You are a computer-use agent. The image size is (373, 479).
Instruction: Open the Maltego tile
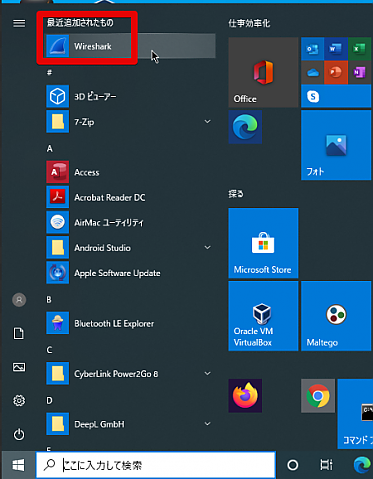(336, 316)
